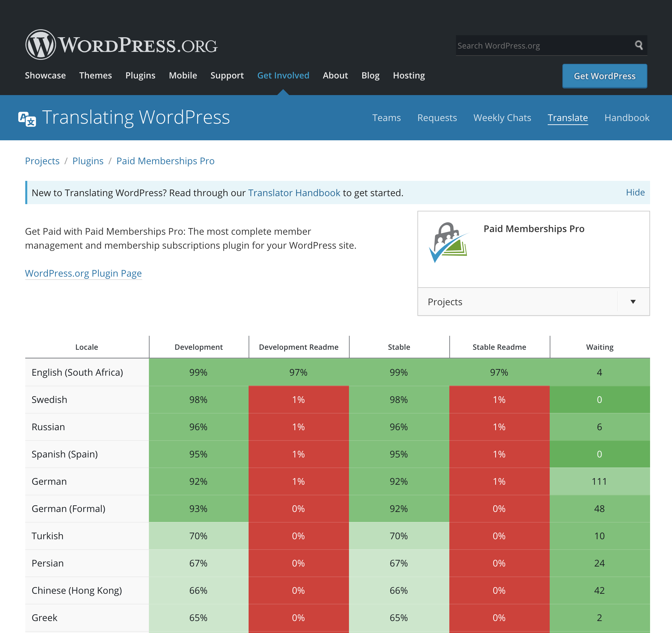The width and height of the screenshot is (672, 633).
Task: Click the Plugins breadcrumb link
Action: tap(88, 160)
